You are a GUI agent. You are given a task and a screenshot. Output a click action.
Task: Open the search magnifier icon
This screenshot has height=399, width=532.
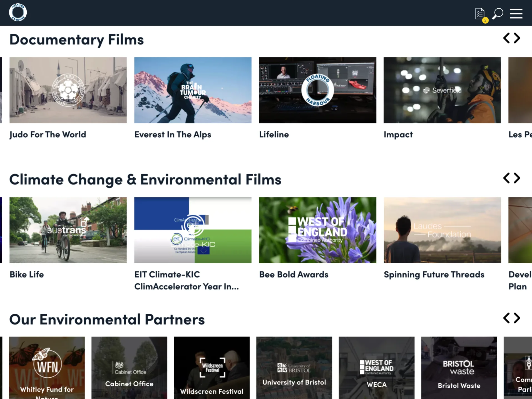coord(498,13)
